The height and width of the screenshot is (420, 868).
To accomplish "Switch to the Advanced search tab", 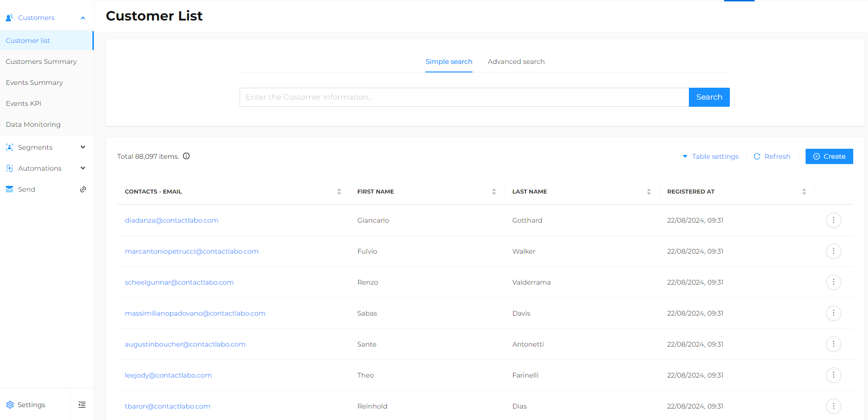I will [516, 61].
